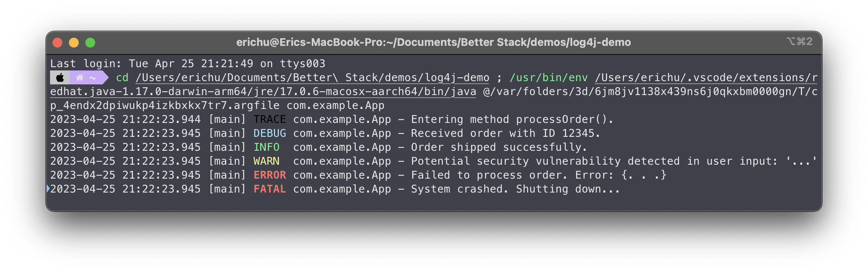868x272 pixels.
Task: Select the TRACE log level label
Action: 270,120
